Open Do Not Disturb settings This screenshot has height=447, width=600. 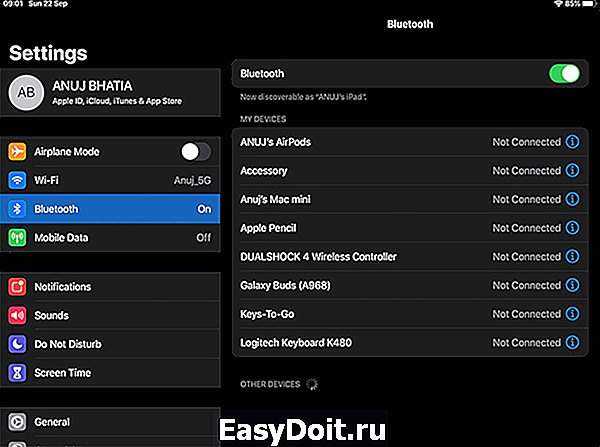pyautogui.click(x=110, y=344)
